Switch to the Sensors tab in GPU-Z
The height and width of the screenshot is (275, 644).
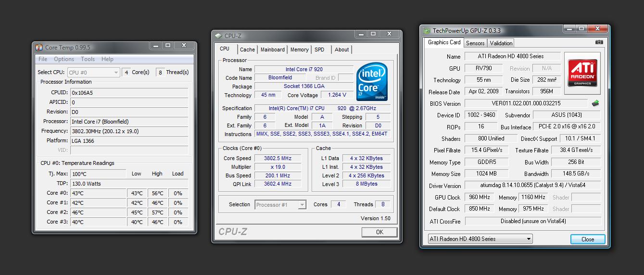[x=475, y=43]
